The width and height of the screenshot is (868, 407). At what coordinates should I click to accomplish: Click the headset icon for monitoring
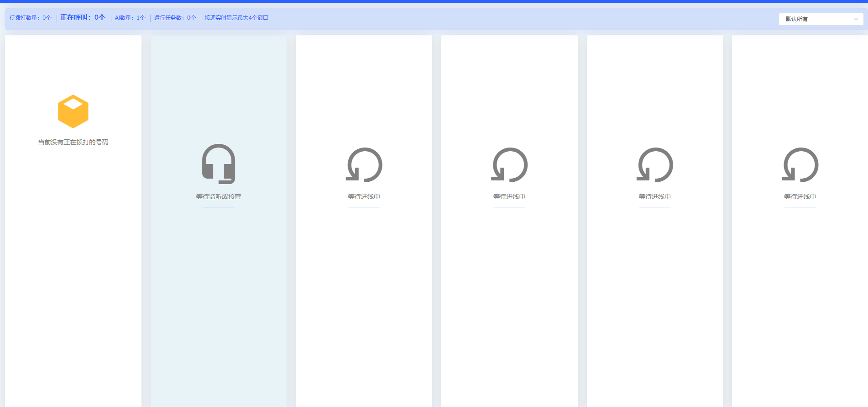click(x=219, y=164)
